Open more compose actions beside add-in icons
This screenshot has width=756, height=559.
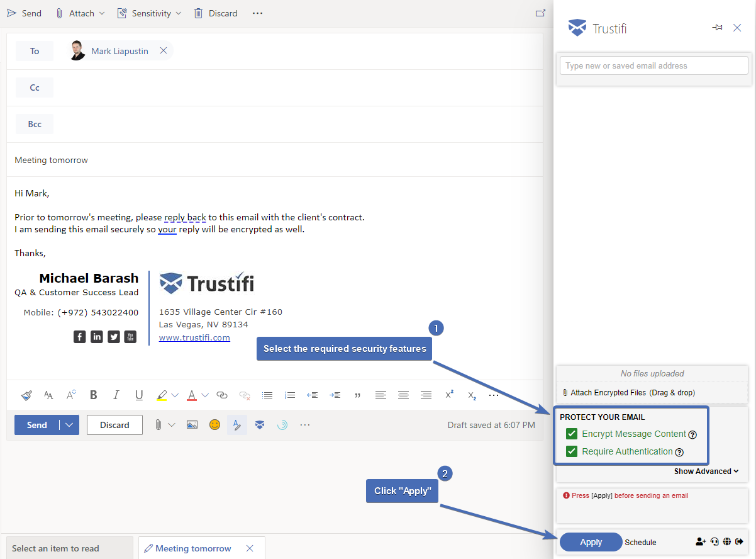(305, 425)
